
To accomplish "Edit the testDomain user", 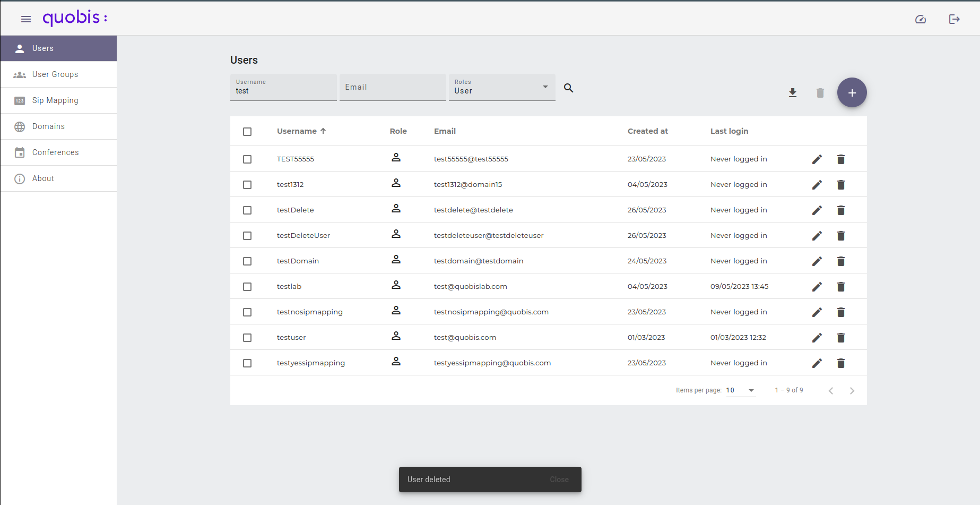I will (817, 261).
